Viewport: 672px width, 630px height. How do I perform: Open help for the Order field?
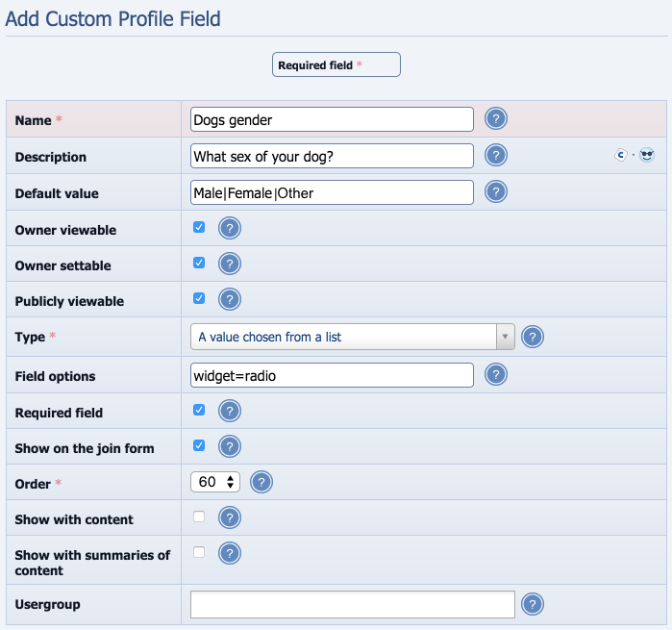[x=261, y=482]
